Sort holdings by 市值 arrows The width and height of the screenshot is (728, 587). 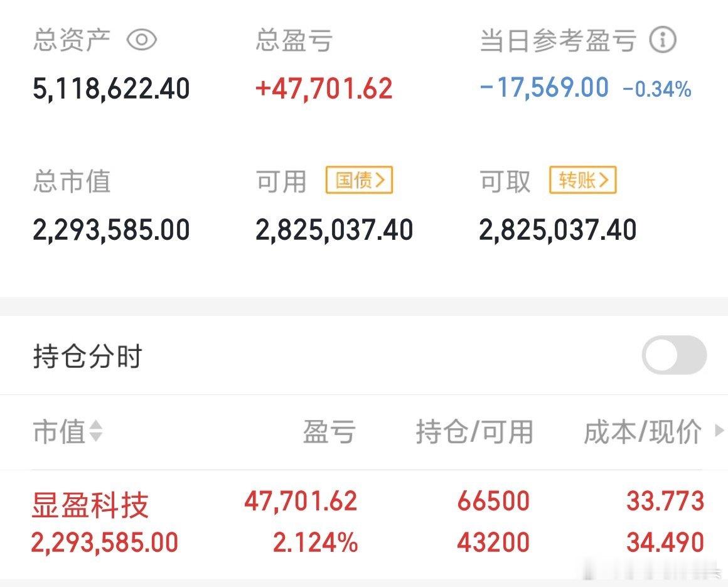[x=96, y=431]
